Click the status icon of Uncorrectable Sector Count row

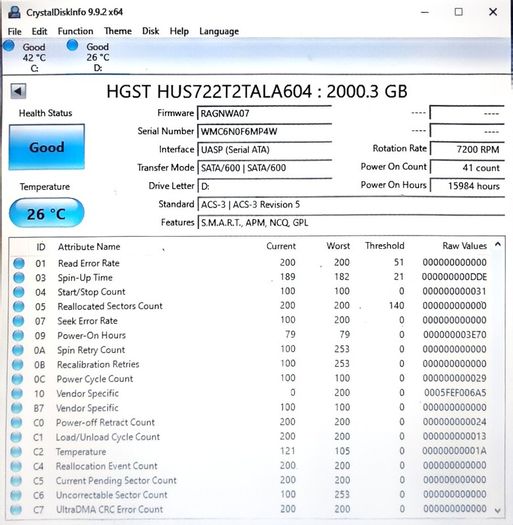click(x=16, y=495)
